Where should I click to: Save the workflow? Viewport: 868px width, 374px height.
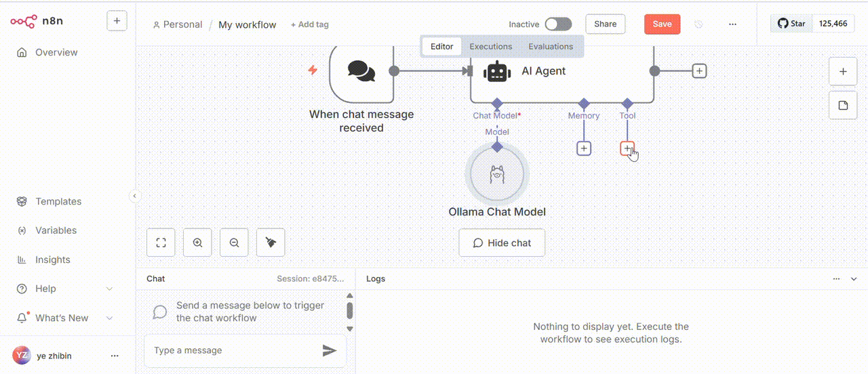[x=662, y=24]
